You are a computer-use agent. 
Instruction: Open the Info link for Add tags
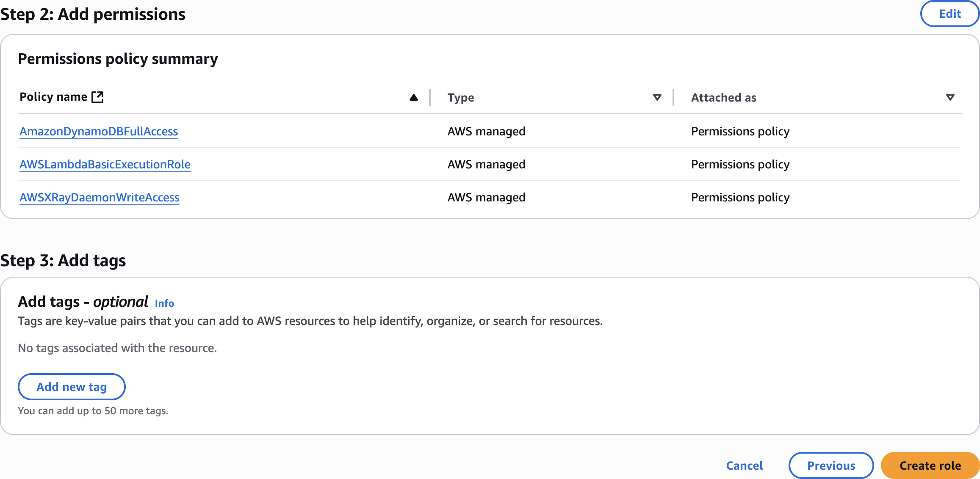pos(164,303)
